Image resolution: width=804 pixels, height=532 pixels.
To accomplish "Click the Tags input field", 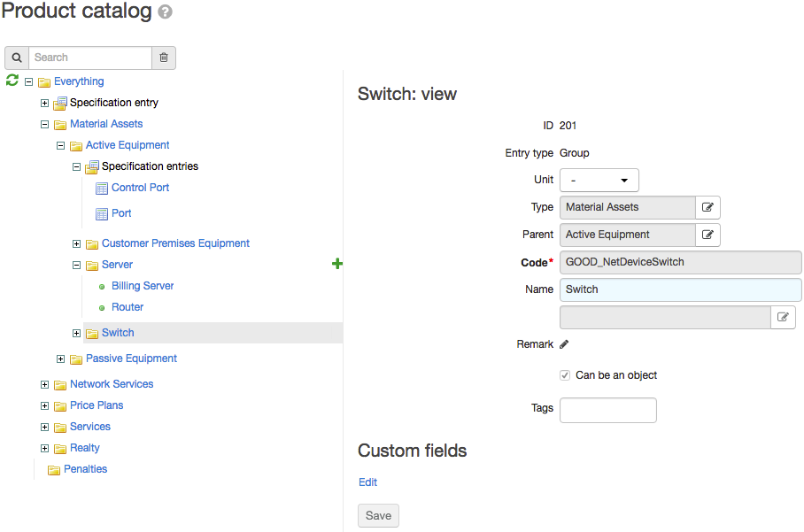I will pos(608,410).
